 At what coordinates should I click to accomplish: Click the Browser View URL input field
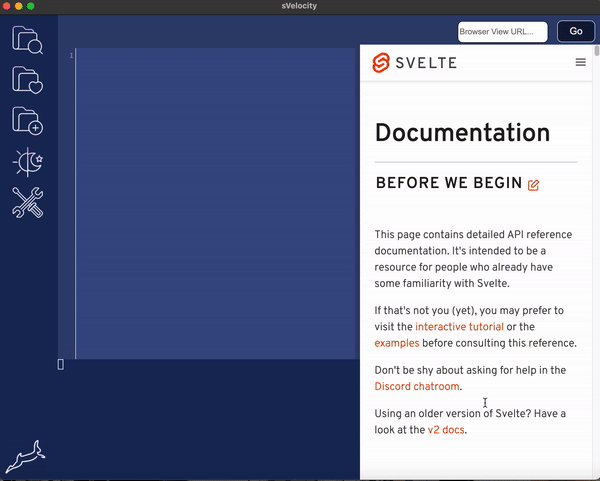[x=502, y=32]
